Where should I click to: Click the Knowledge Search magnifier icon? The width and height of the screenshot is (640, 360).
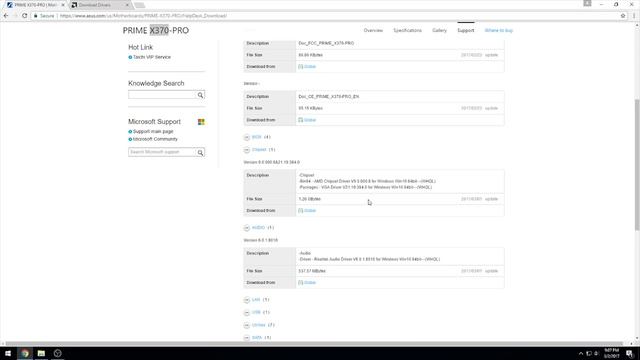point(200,95)
